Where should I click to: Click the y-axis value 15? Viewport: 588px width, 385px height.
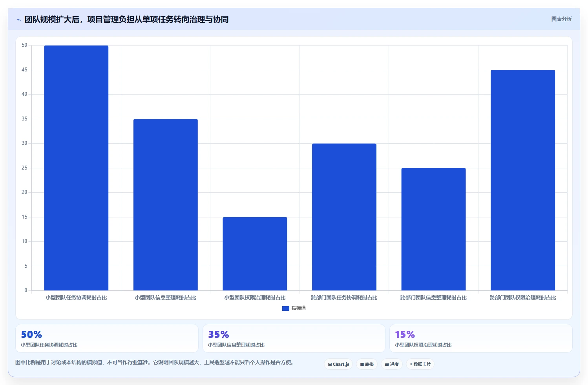(25, 217)
